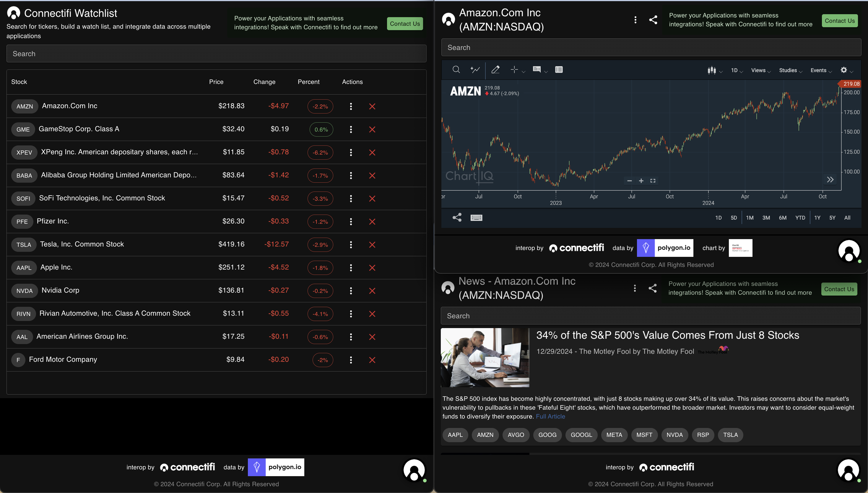This screenshot has width=868, height=493.
Task: Open actions menu for TSLA row
Action: (x=351, y=244)
